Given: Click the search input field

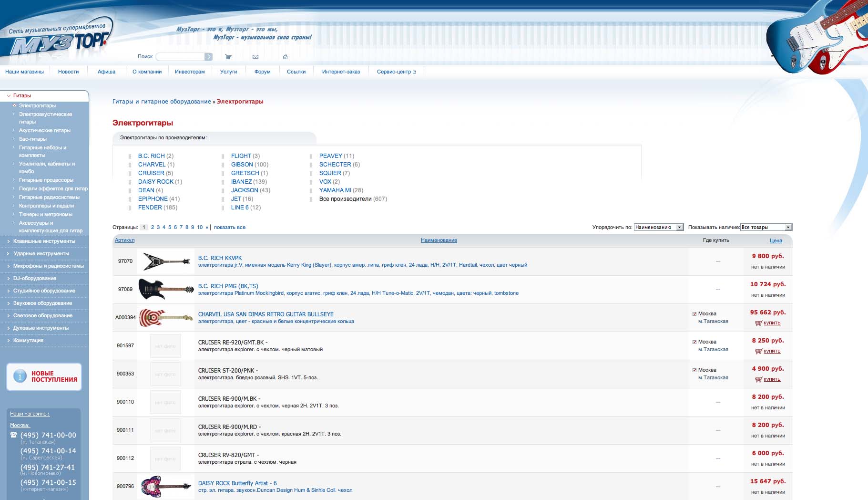Looking at the screenshot, I should click(x=180, y=57).
